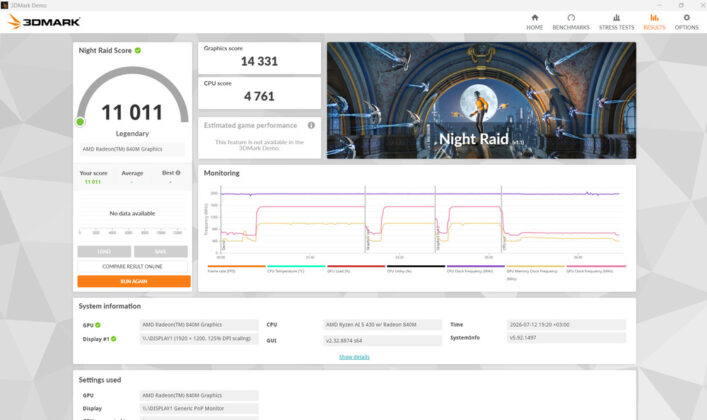Click the green check next to Display #1

[114, 339]
